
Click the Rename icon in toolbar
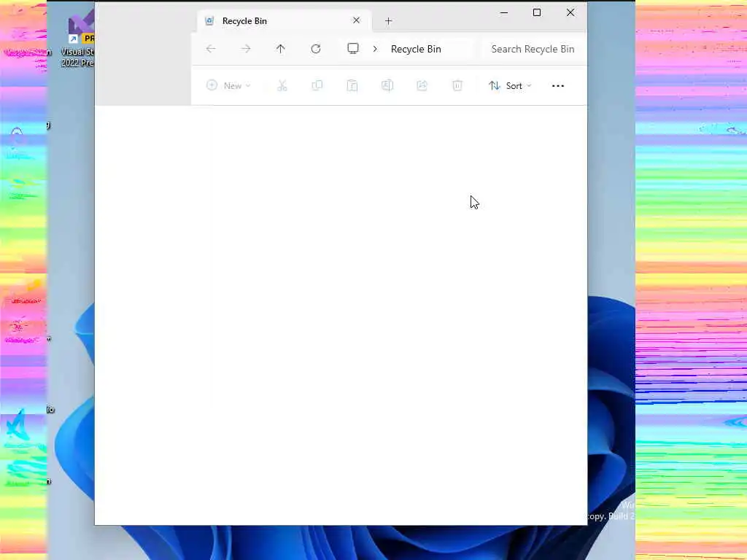[387, 86]
